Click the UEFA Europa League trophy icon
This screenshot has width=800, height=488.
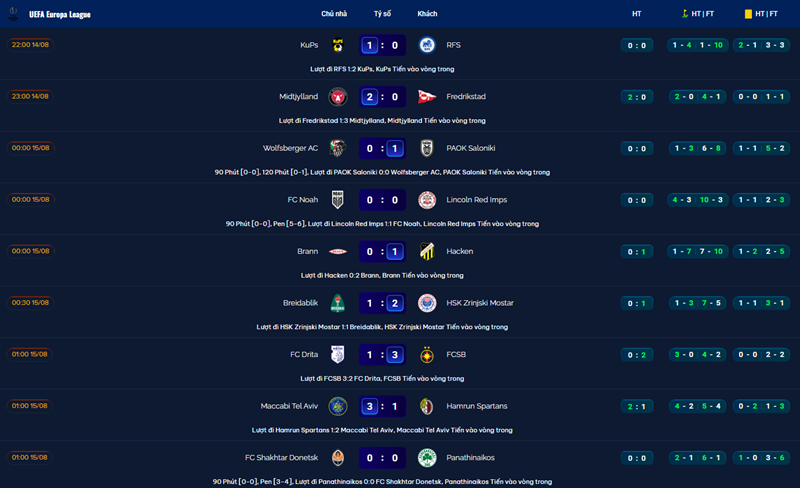[x=13, y=14]
